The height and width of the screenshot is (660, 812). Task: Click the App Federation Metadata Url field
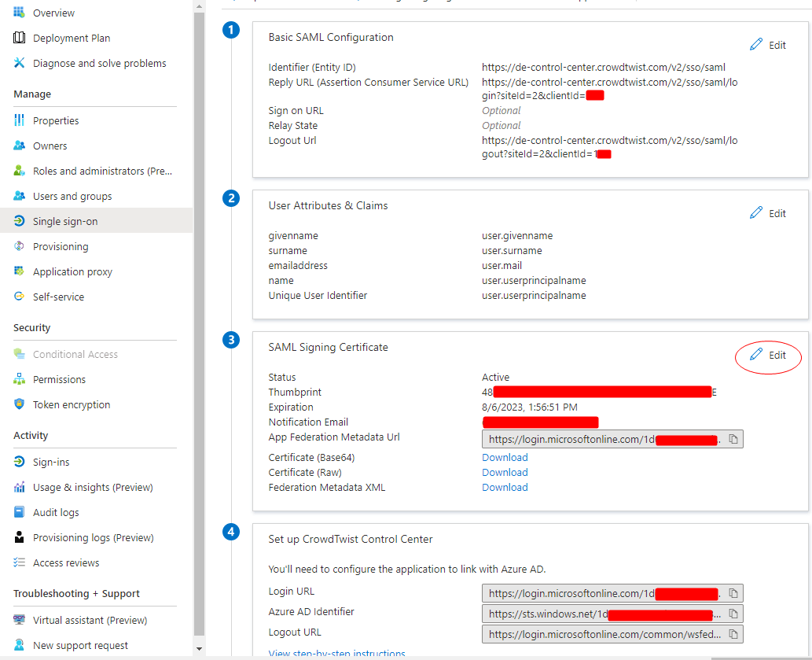pos(612,439)
